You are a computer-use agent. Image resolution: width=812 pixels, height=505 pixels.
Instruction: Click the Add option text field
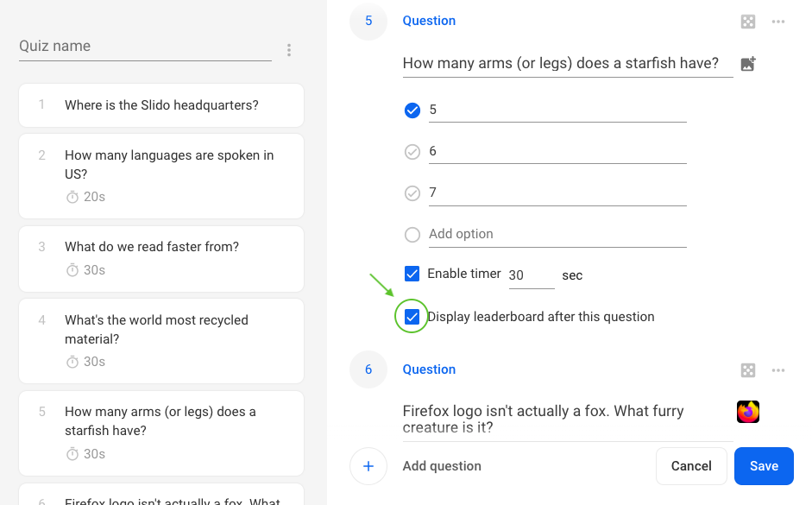(x=557, y=235)
